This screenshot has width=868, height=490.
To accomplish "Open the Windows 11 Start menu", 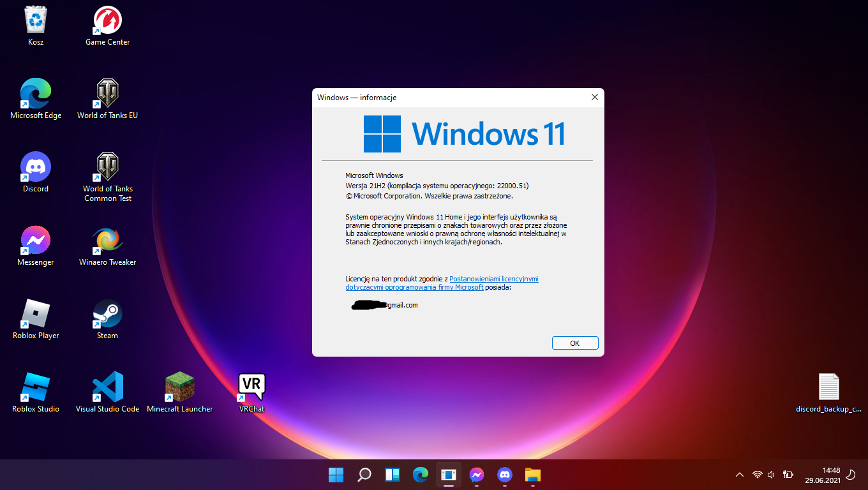I will [336, 474].
